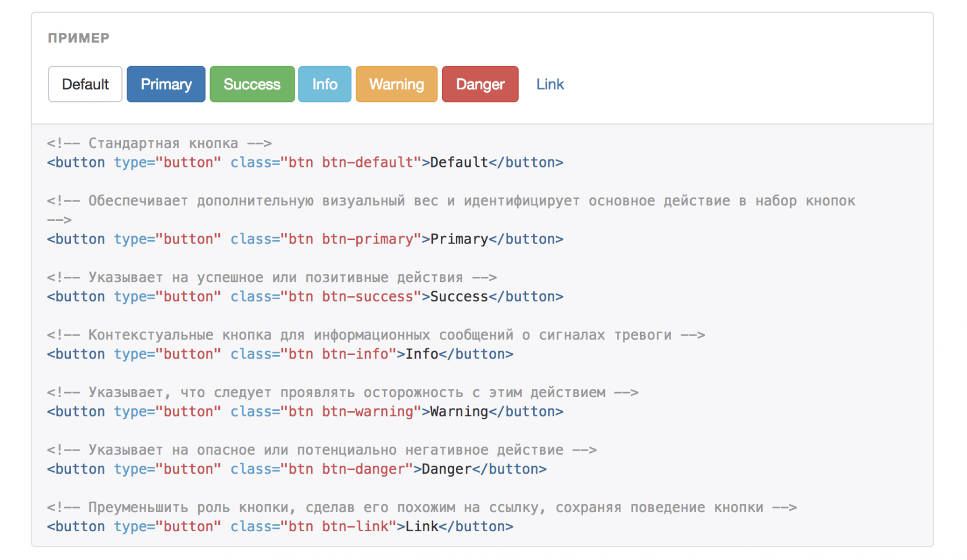Click the blue Primary button
967x560 pixels.
pos(166,84)
